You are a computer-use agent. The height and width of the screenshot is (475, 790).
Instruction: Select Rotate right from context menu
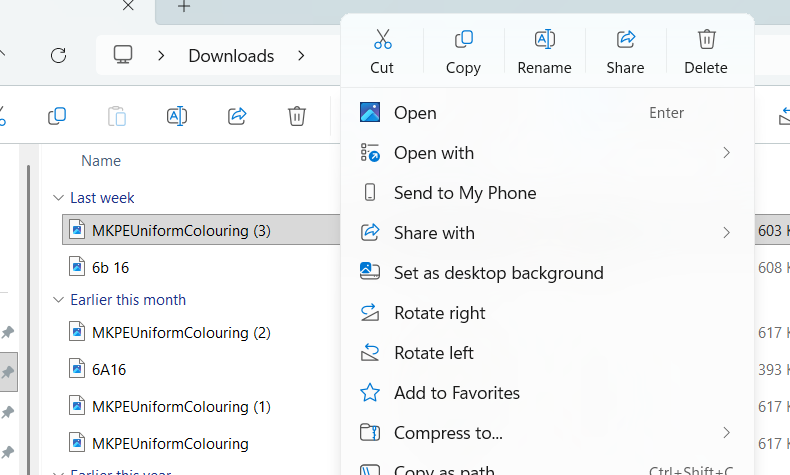[439, 313]
